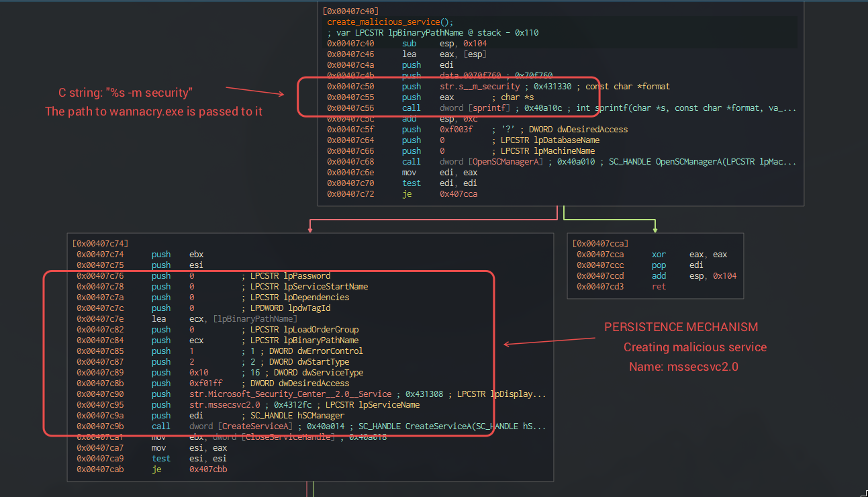The image size is (868, 497).
Task: Click the lpPassword comment at 0x00407c76
Action: 286,276
